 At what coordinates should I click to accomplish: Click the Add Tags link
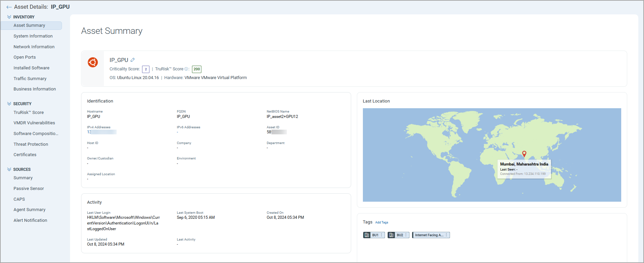click(382, 222)
